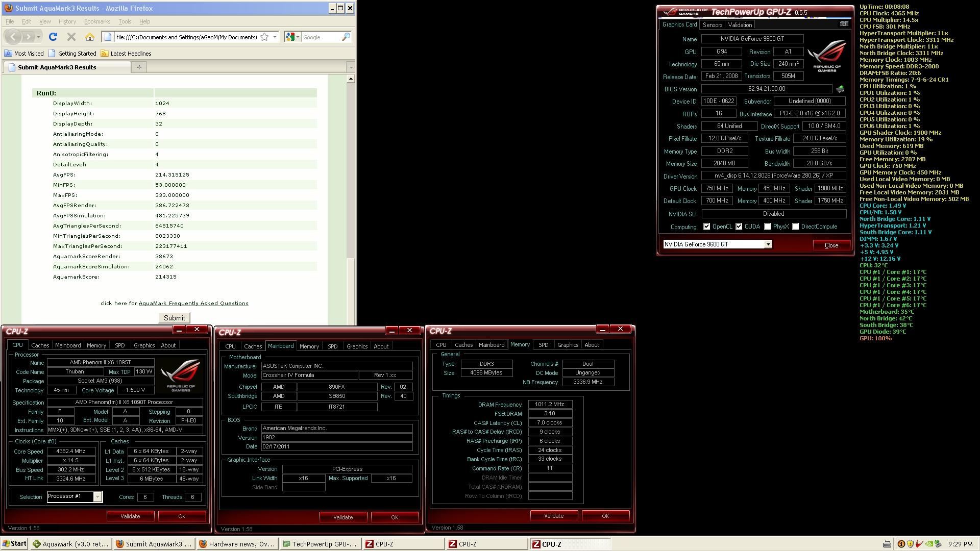This screenshot has width=980, height=551.
Task: Click the taskbar clock showing 9:29 PM
Action: (960, 544)
